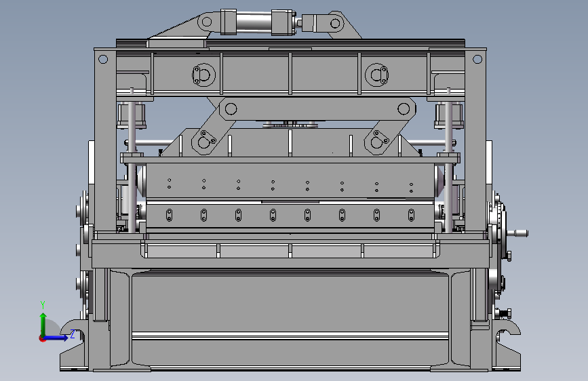Viewport: 588px width, 381px height.
Task: Click the red X axis origin dot
Action: point(42,338)
